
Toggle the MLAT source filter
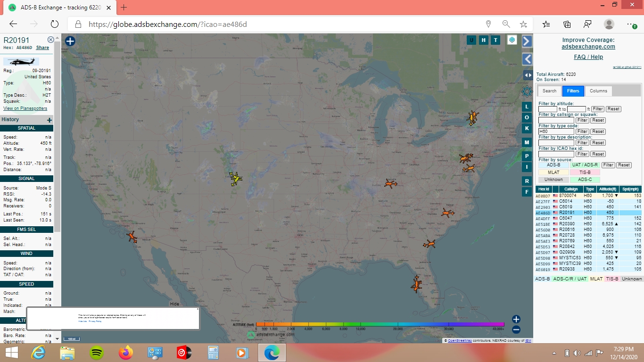553,173
